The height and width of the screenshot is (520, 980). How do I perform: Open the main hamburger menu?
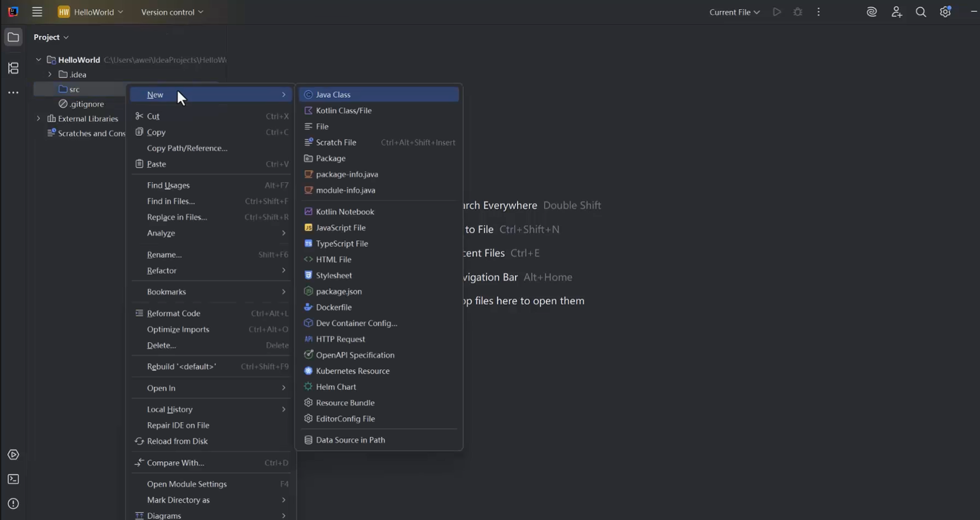(x=37, y=12)
